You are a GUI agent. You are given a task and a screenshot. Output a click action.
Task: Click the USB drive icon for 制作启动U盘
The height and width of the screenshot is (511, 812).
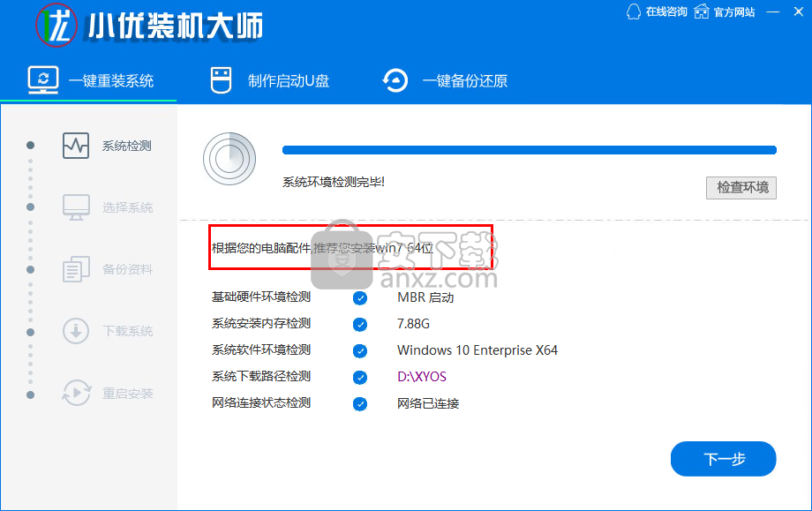click(222, 80)
